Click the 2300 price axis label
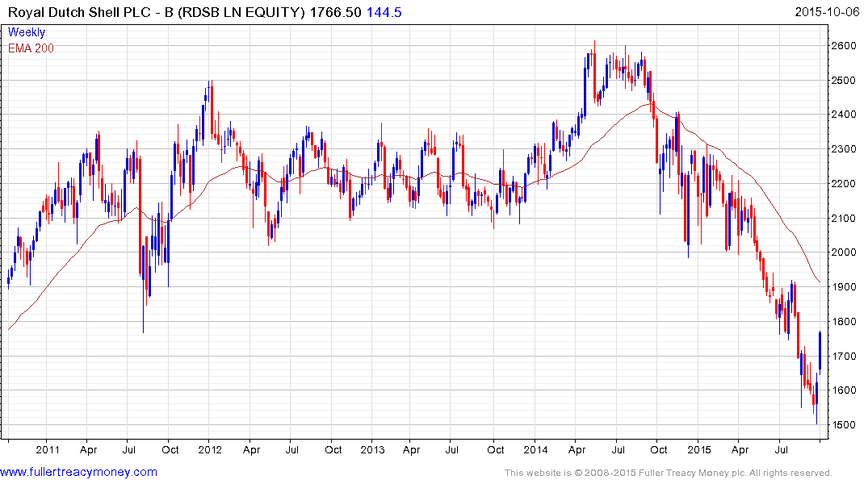Screen dimensions: 868x484 click(x=844, y=148)
